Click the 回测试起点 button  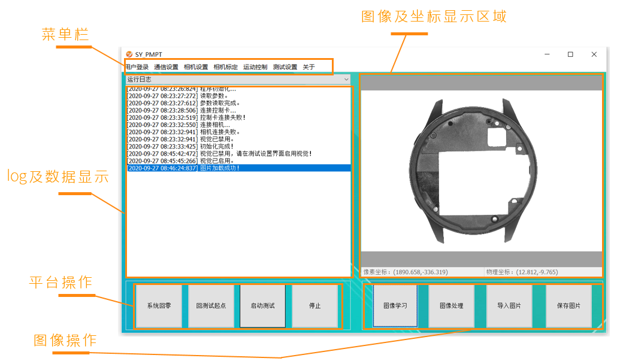coord(211,306)
